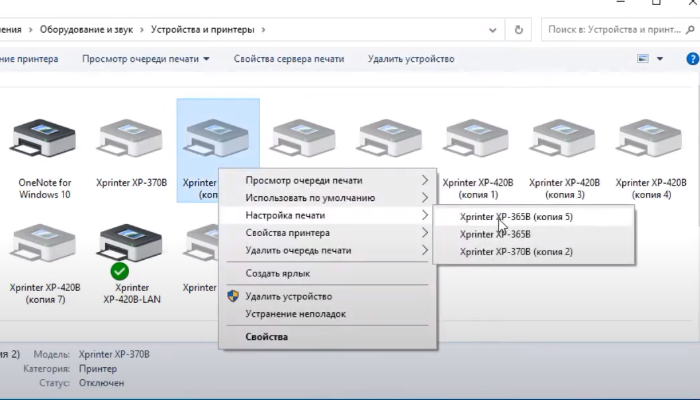Click Удалить устройство in the toolbar
The image size is (700, 400).
411,59
